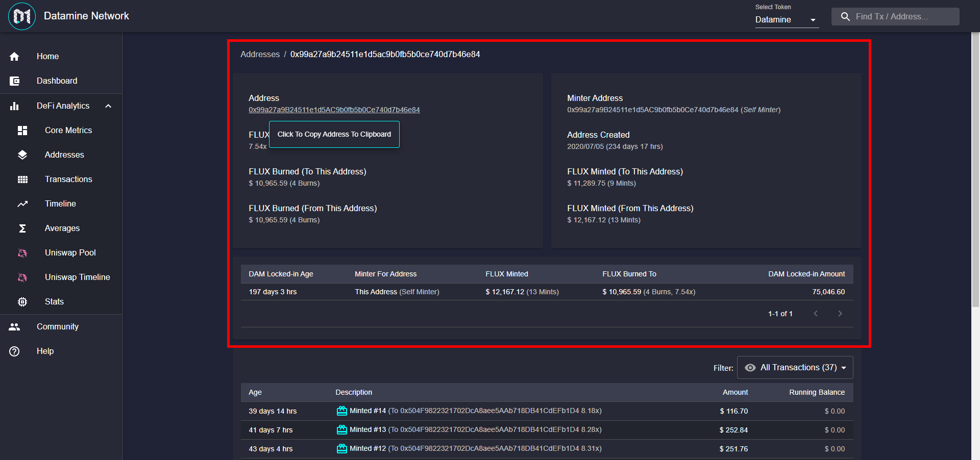Open Core Metrics page
This screenshot has width=980, height=460.
[x=61, y=131]
